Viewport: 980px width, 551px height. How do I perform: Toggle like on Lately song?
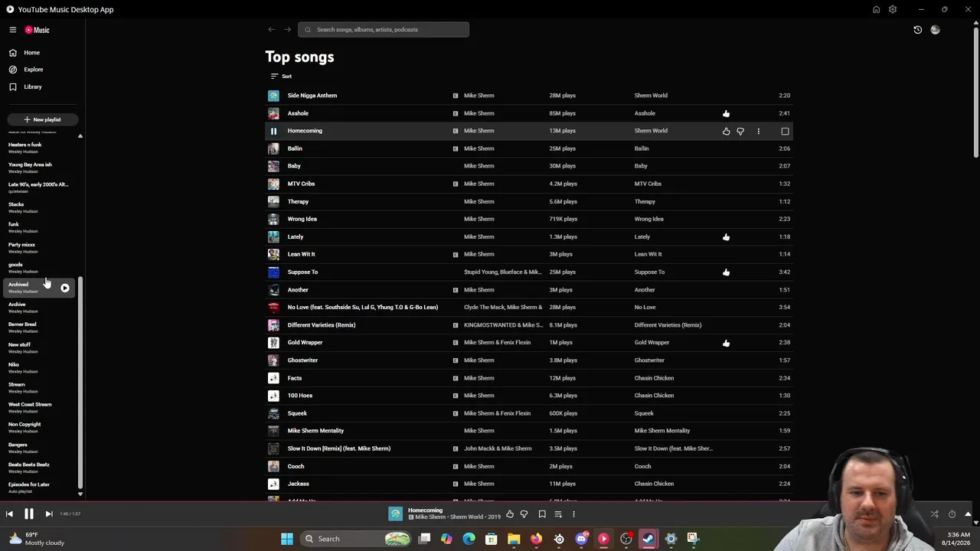click(726, 236)
